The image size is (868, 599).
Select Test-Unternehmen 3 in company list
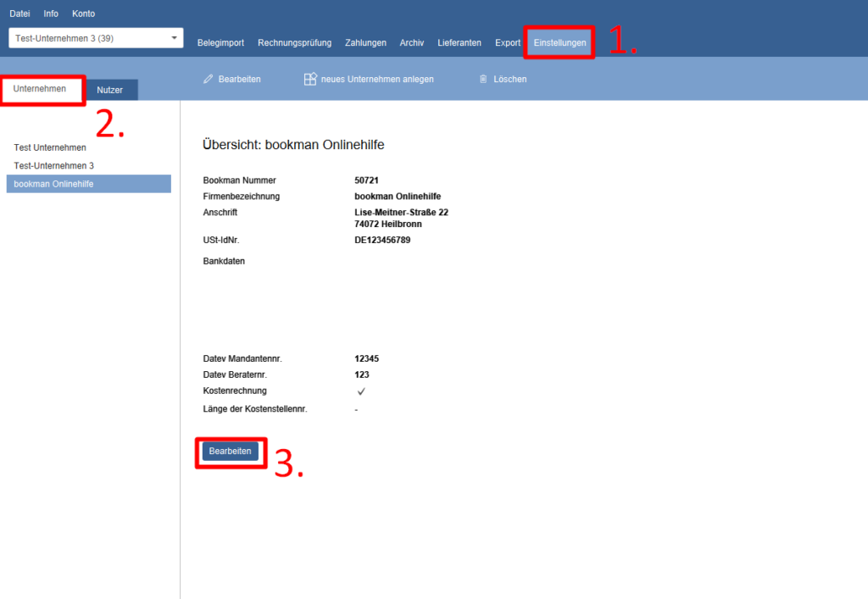click(x=88, y=165)
